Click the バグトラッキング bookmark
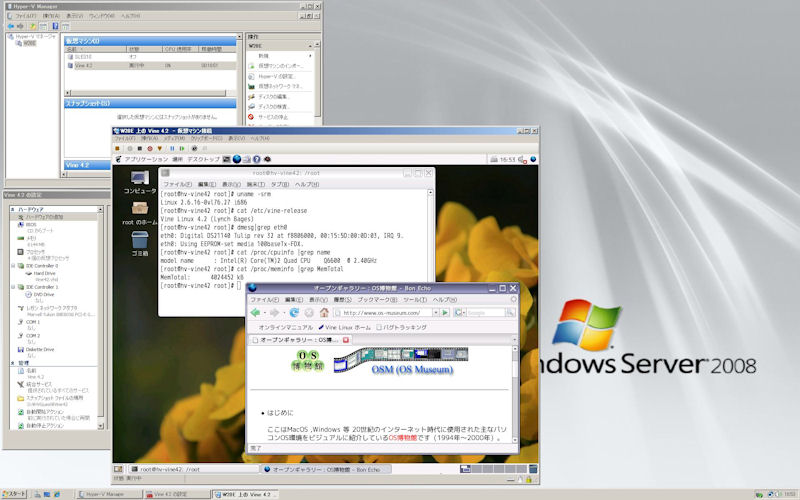The image size is (800, 500). 402,327
